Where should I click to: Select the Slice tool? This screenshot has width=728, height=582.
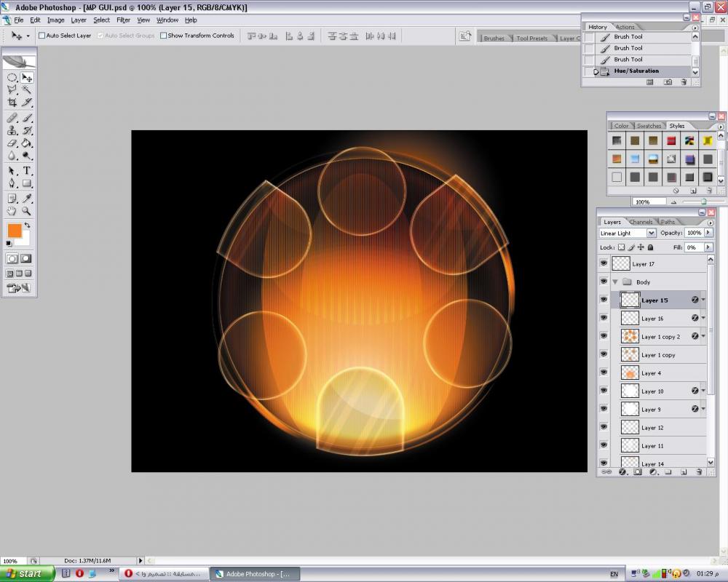(26, 102)
